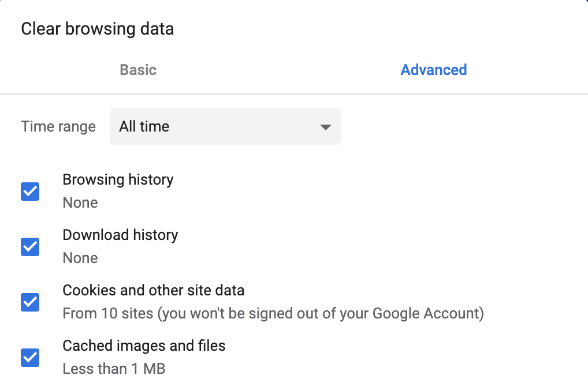Image resolution: width=588 pixels, height=390 pixels.
Task: Click the "Download history" label text
Action: coord(120,235)
